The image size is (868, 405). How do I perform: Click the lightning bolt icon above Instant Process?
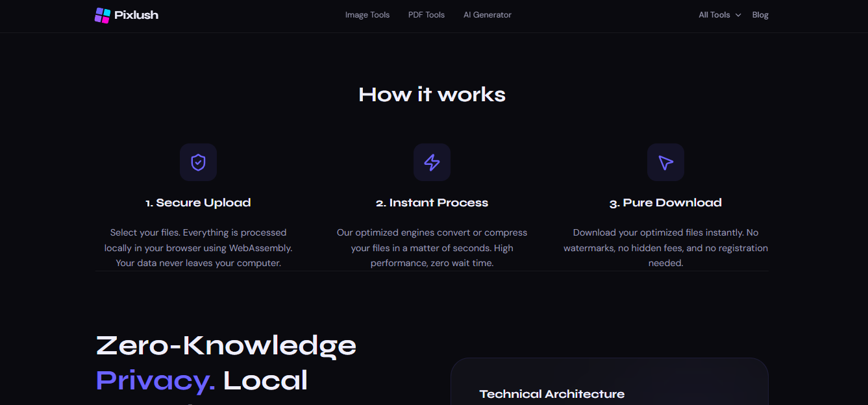(432, 162)
